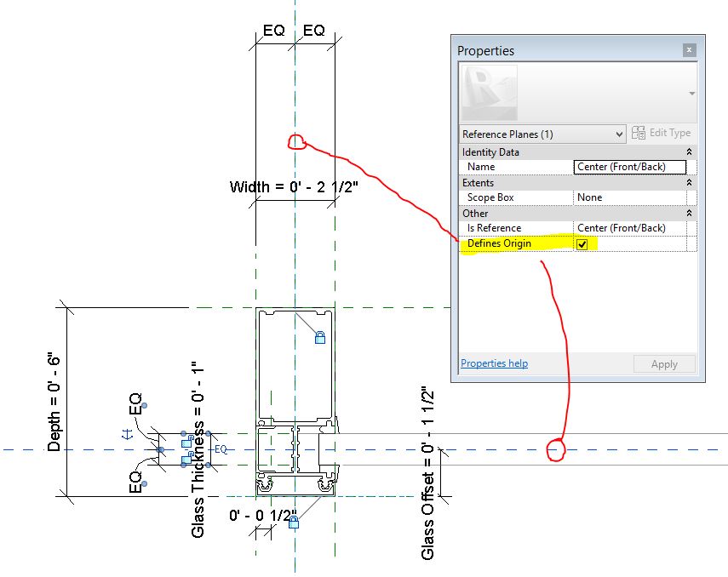Open the type selector dropdown arrow near the thumbnail
The height and width of the screenshot is (577, 728).
[691, 94]
